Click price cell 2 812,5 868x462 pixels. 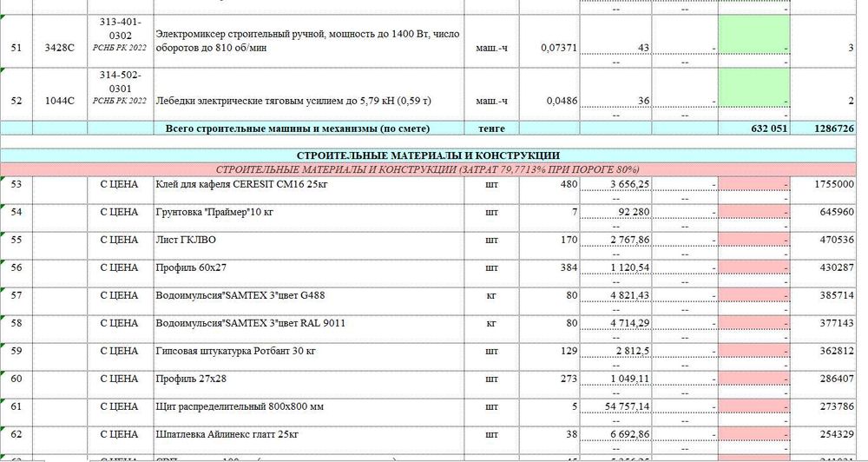[615, 351]
